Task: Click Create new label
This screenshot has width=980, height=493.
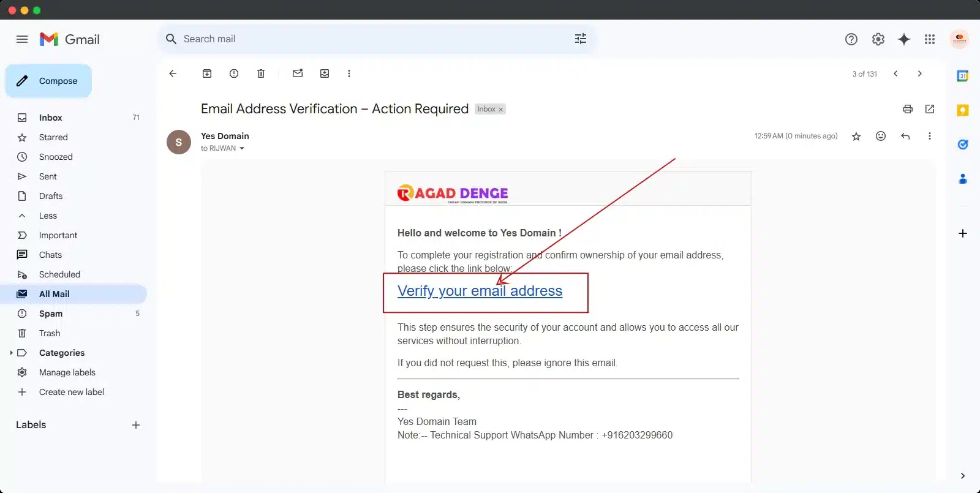Action: 73,392
